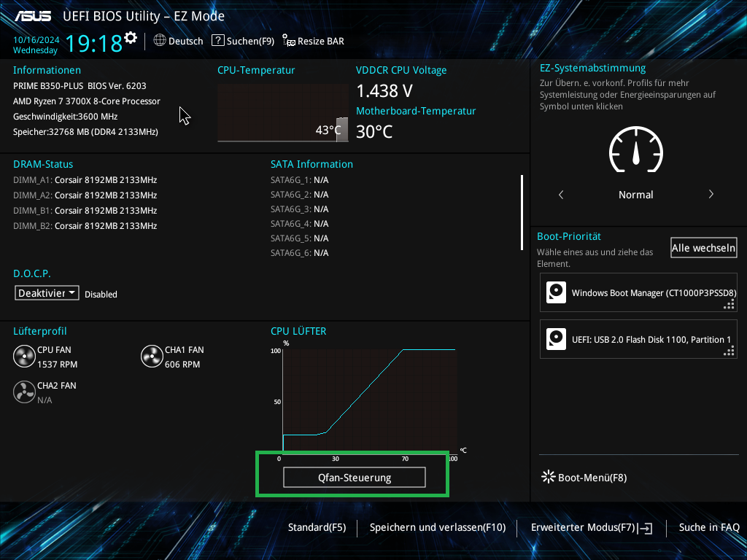747x560 pixels.
Task: Click the 1.438 V voltage value
Action: point(384,90)
